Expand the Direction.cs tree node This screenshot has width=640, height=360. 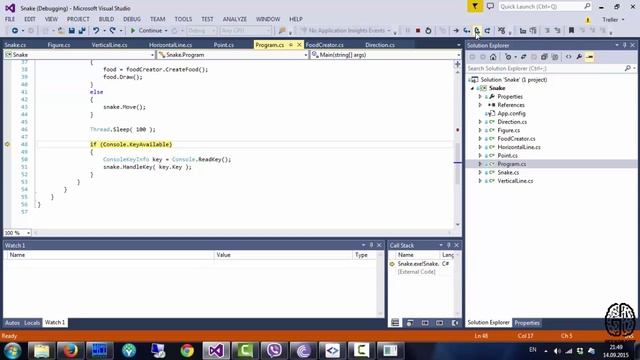pyautogui.click(x=480, y=122)
